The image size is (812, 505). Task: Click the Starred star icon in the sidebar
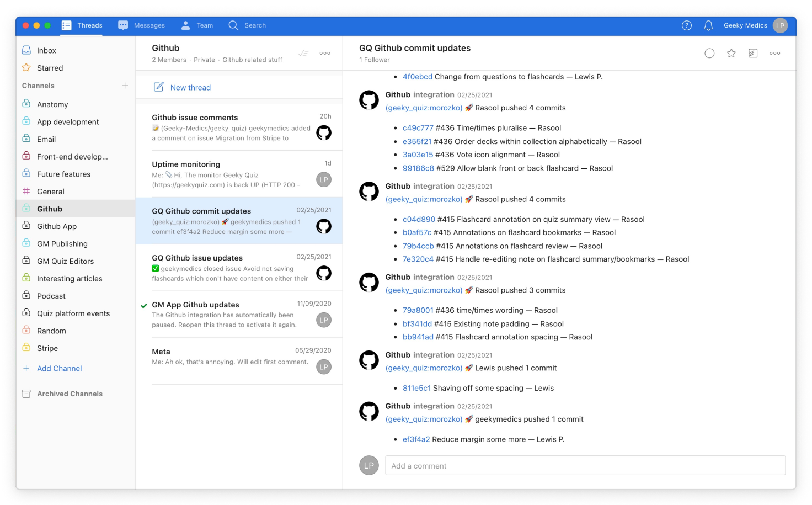pos(26,68)
